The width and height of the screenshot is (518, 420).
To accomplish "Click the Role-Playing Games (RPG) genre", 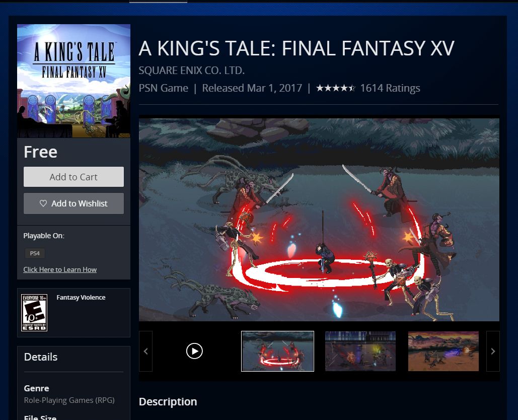I will pos(69,400).
